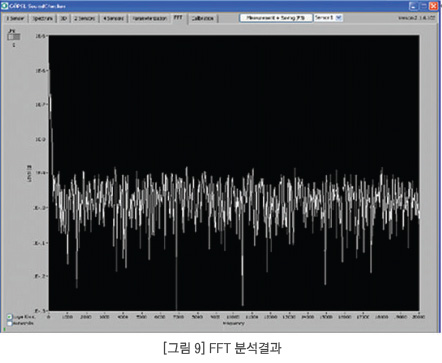Toggle the unchecked autoscale checkbox at bottom left
Image resolution: width=442 pixels, height=363 pixels.
click(x=10, y=323)
